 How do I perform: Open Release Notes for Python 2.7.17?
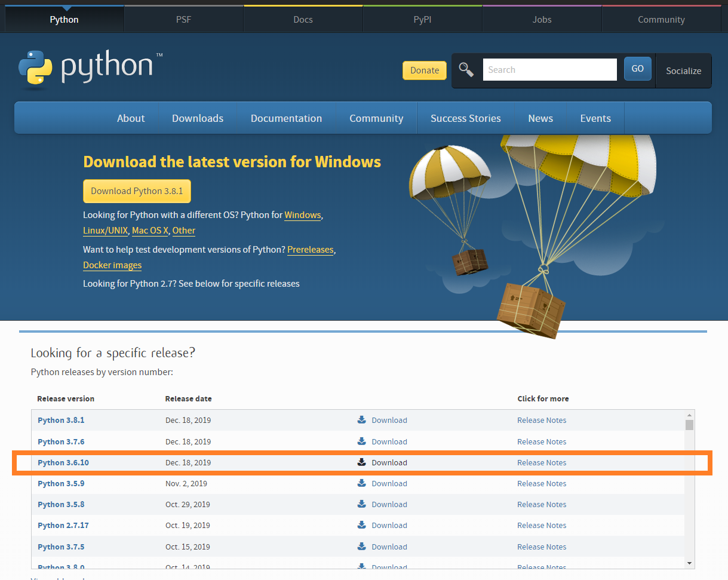(542, 525)
